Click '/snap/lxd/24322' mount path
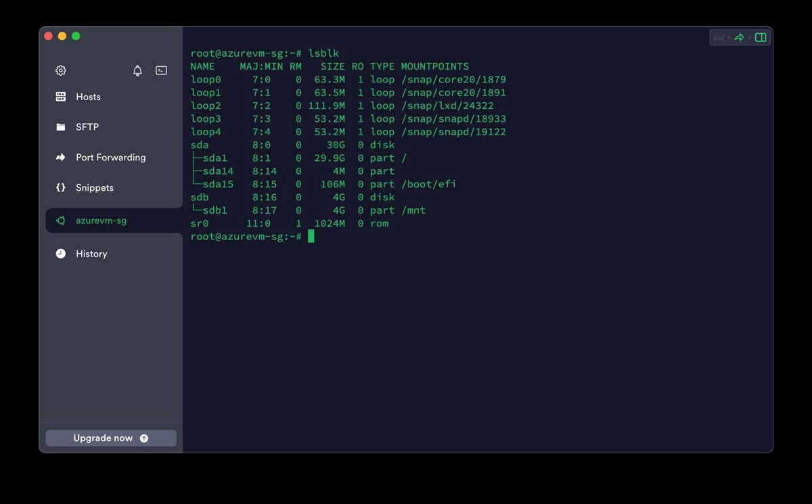The height and width of the screenshot is (504, 812). click(447, 106)
